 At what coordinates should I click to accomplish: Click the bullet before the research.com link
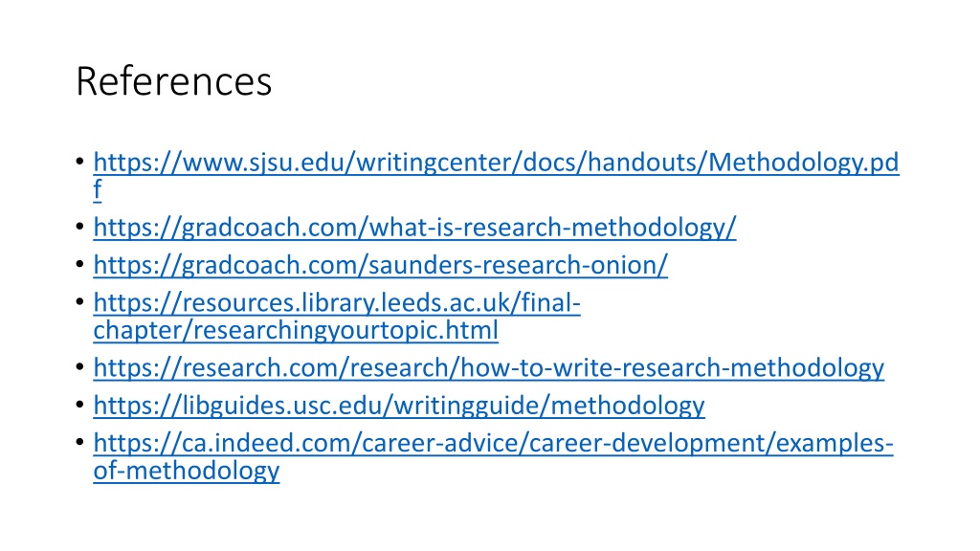(x=80, y=366)
